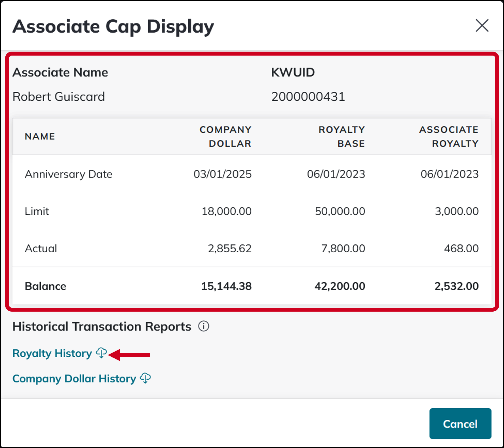
Task: Select the Balance row in the table
Action: click(45, 286)
